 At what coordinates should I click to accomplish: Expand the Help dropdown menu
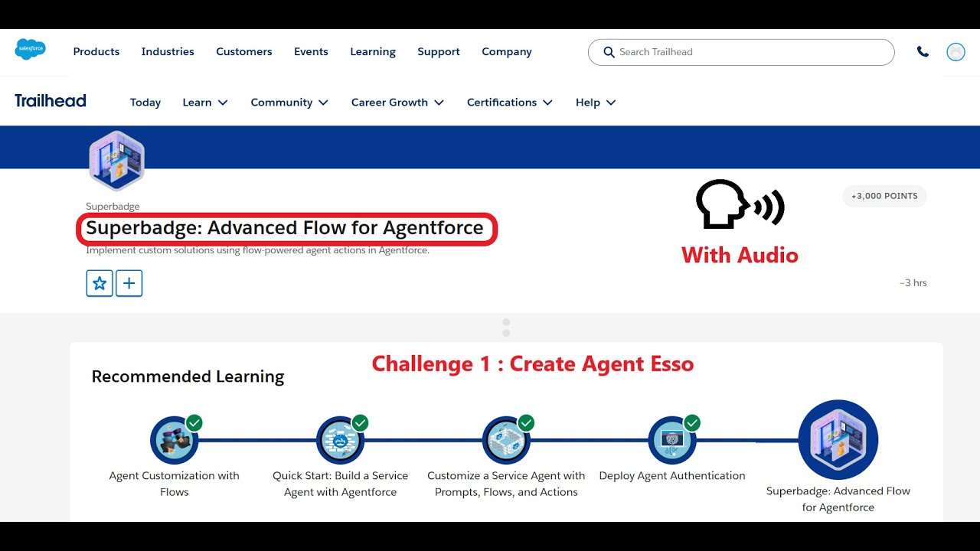pyautogui.click(x=596, y=103)
